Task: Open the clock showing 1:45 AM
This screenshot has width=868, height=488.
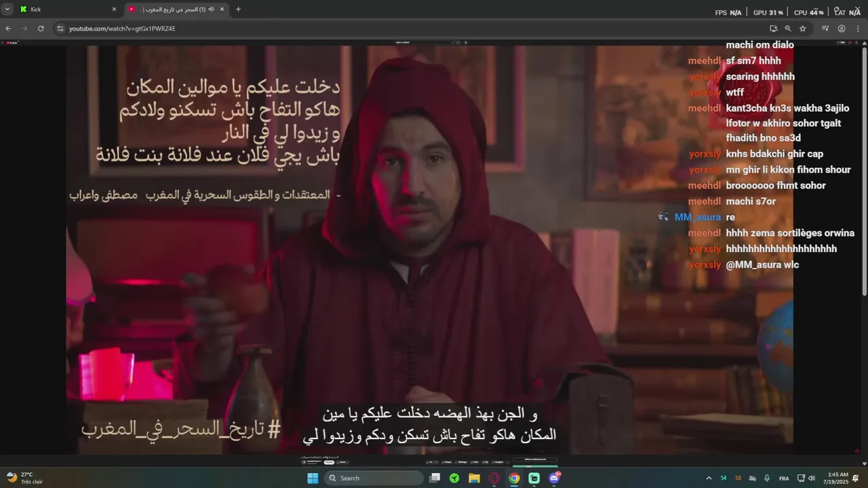Action: (835, 478)
